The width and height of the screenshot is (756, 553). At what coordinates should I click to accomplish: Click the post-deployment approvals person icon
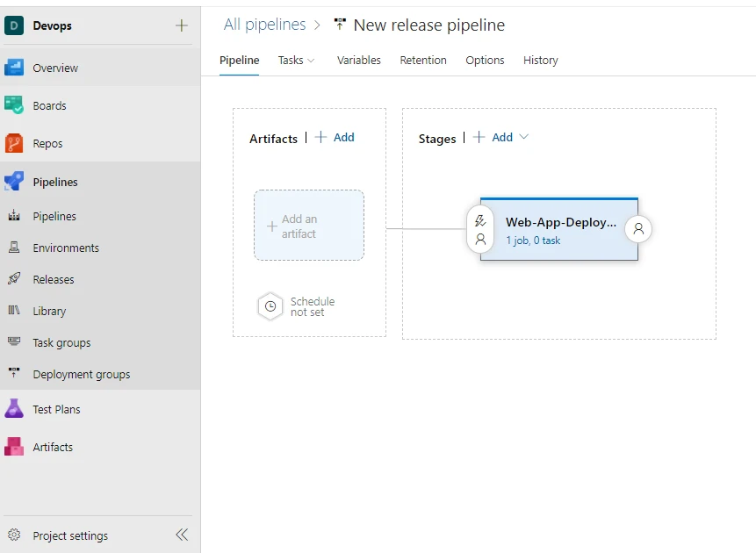(x=638, y=228)
